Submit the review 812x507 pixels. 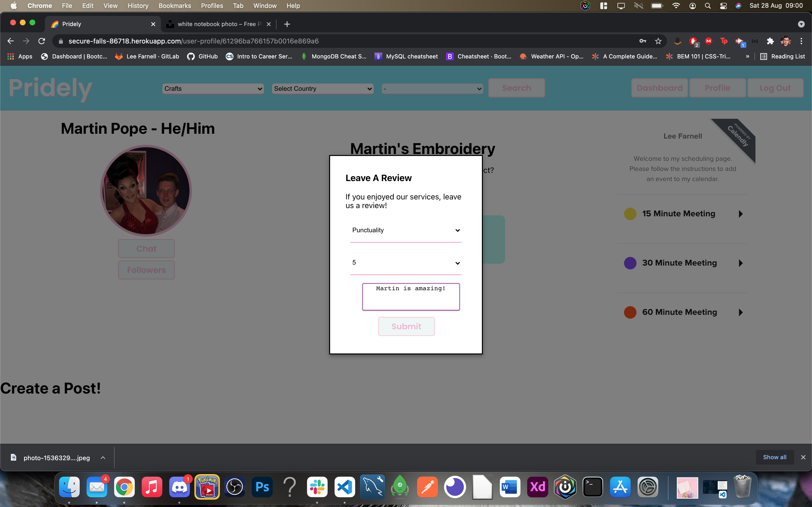(406, 326)
